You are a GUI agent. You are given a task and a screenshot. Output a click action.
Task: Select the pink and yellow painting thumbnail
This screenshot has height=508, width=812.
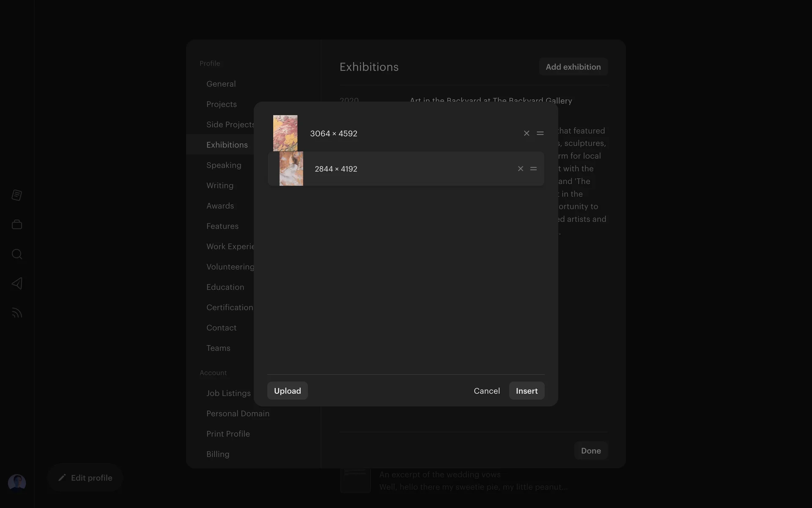pyautogui.click(x=285, y=133)
